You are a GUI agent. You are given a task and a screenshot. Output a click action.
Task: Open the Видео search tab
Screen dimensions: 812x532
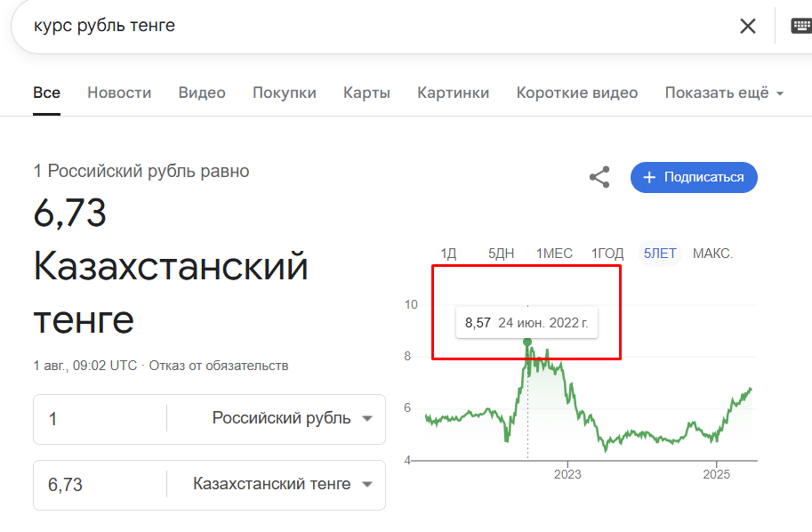coord(202,93)
